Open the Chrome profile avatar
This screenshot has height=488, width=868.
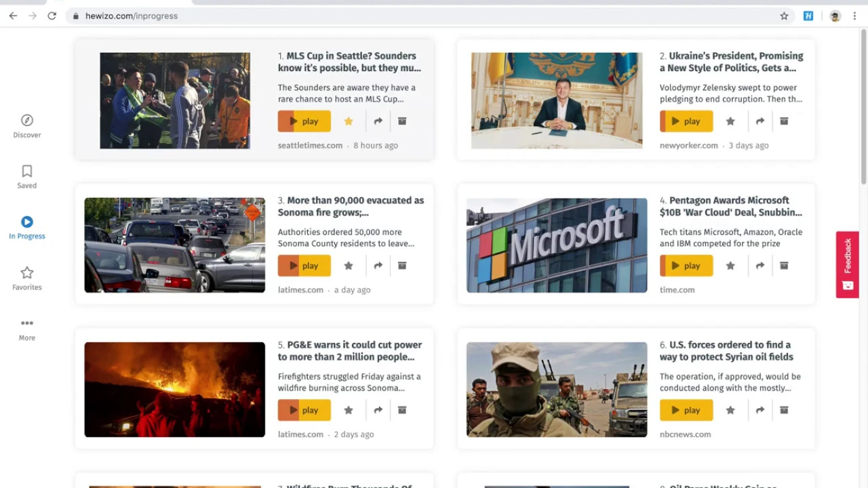pos(835,16)
